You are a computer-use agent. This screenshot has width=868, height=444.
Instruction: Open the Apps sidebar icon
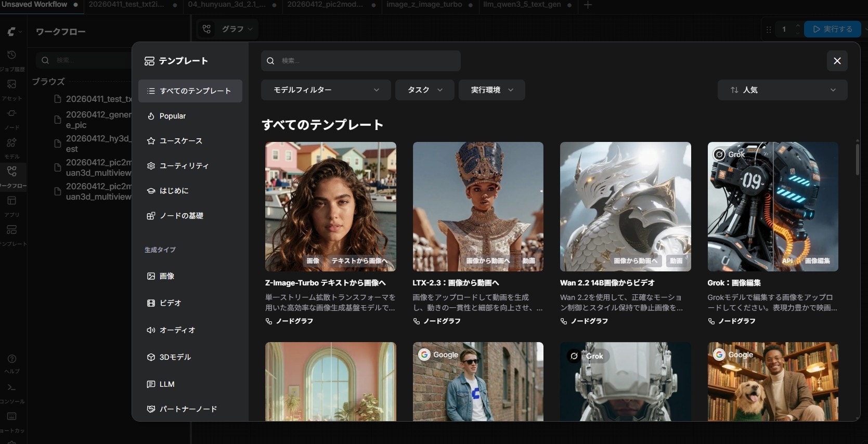click(11, 201)
